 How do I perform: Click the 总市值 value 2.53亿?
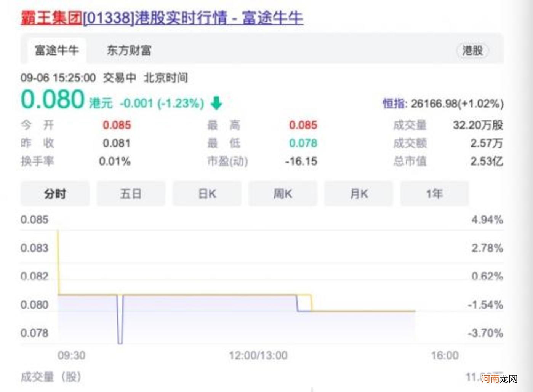(x=487, y=161)
